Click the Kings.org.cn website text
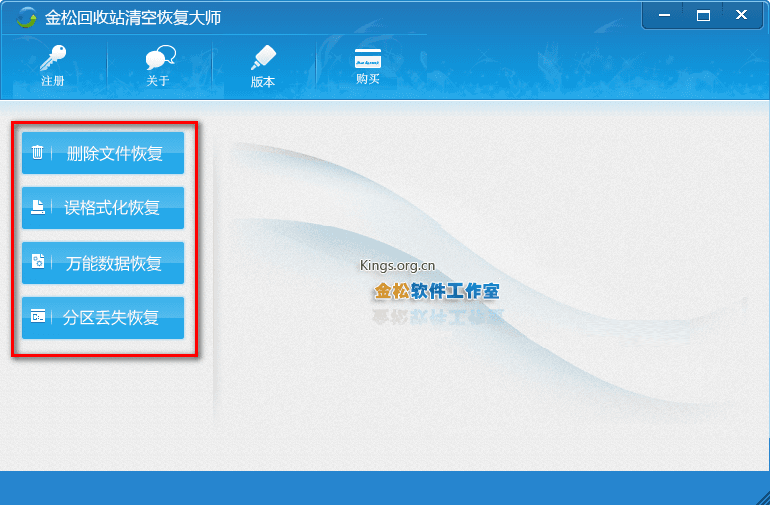Viewport: 770px width, 505px height. point(397,266)
